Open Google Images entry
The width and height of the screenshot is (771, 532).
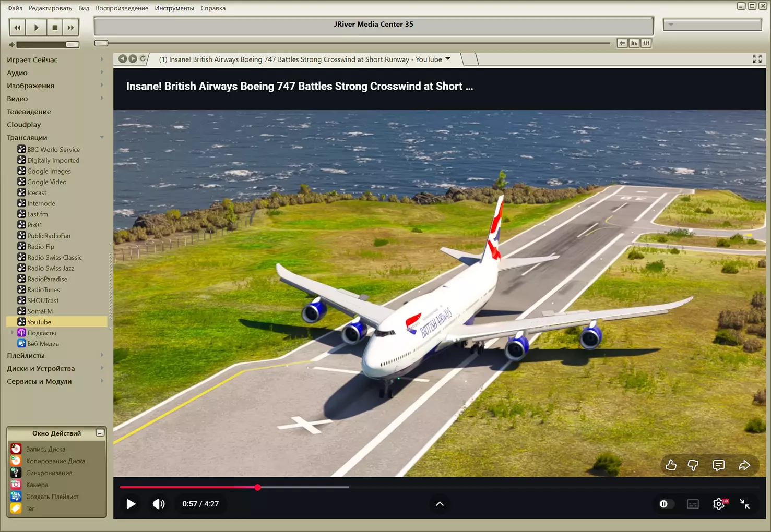click(49, 171)
